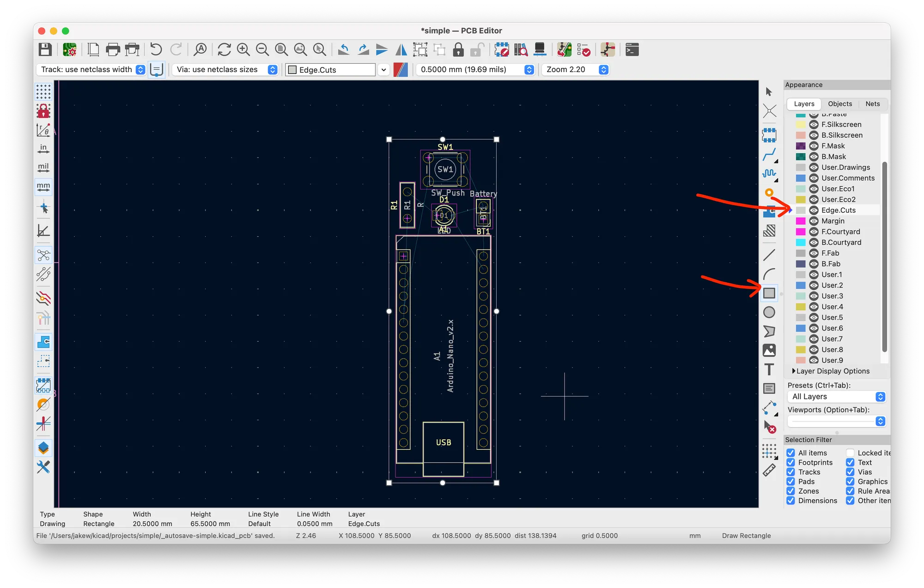Screen dimensions: 924x588
Task: Toggle the ratsnest display icon
Action: 43,255
